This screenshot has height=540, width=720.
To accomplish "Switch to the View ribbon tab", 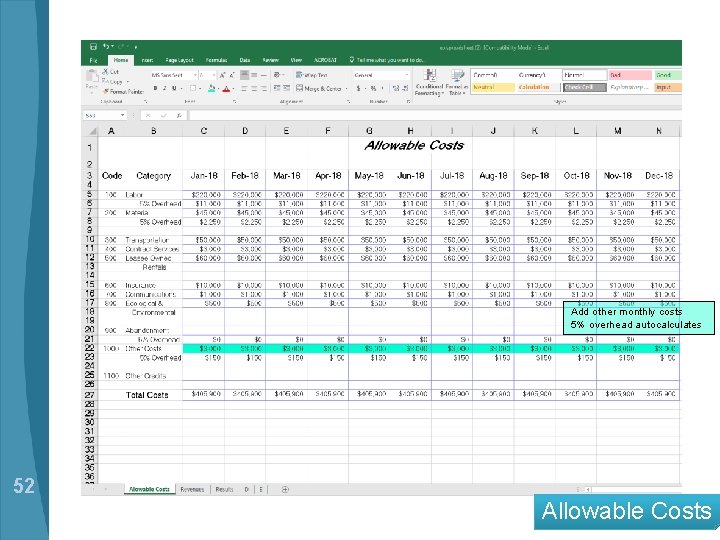I will point(296,60).
